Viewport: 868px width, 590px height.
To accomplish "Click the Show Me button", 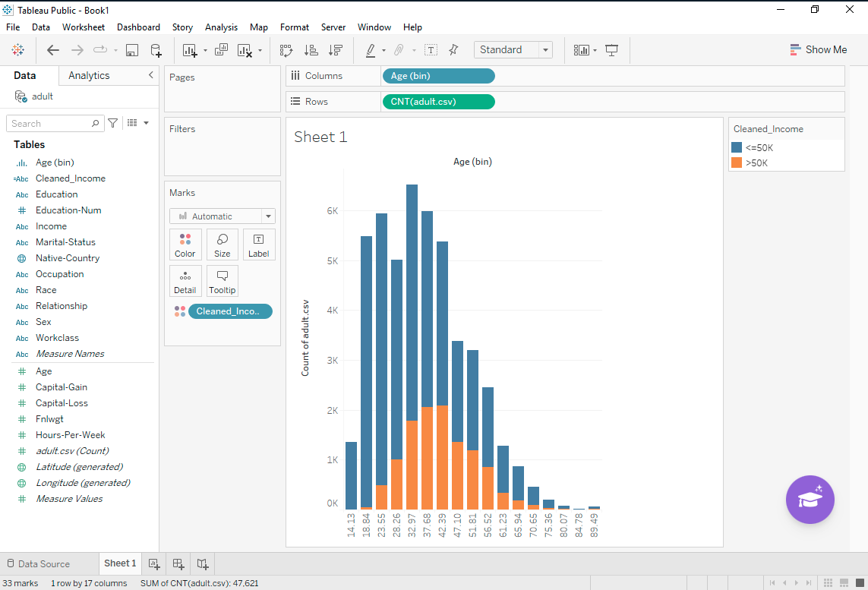I will click(819, 49).
